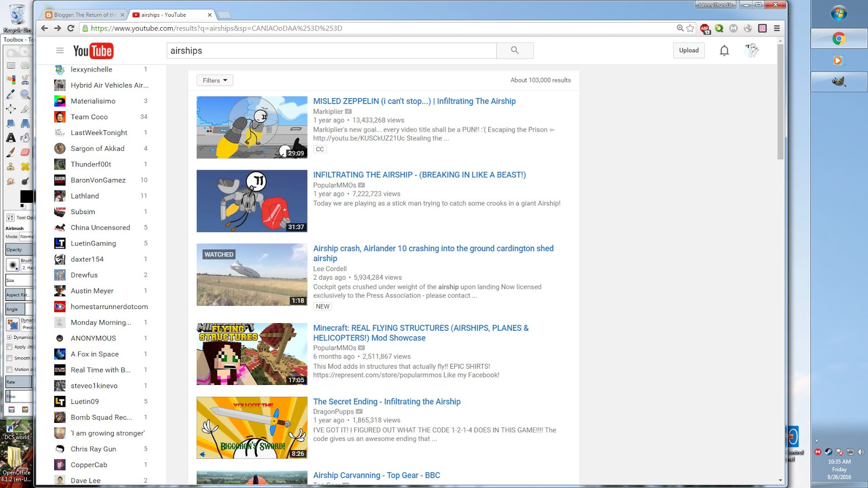Select the Smudge tool in GIMP Toolbox
The height and width of the screenshot is (488, 868).
click(11, 182)
